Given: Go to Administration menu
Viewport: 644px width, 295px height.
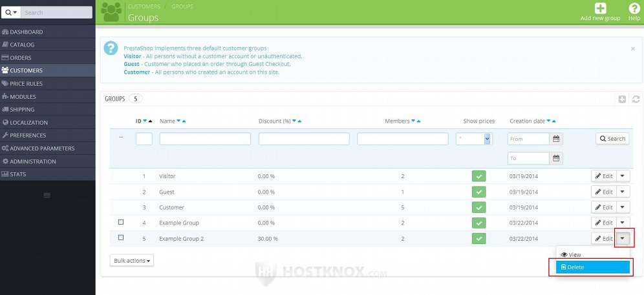Looking at the screenshot, I should tap(48, 161).
